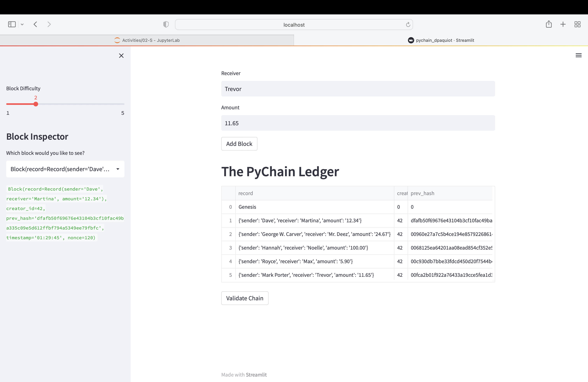Click the prev_hash column header
The width and height of the screenshot is (588, 382).
click(x=450, y=193)
